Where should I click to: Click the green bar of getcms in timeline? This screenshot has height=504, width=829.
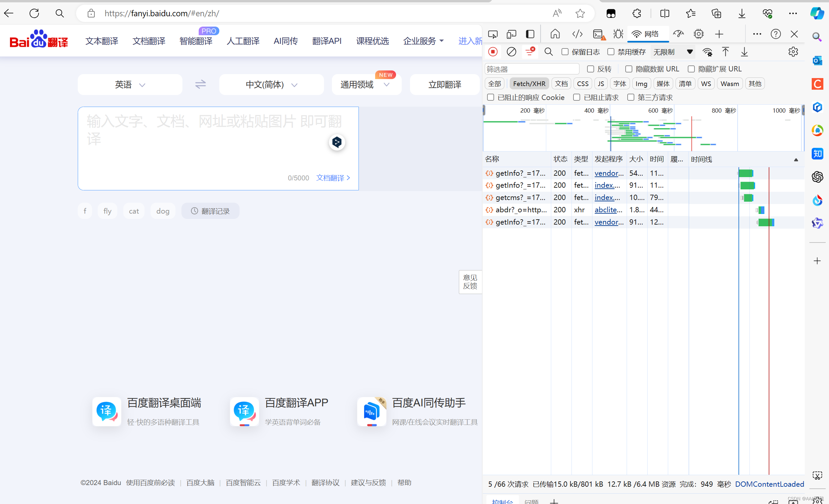coord(748,198)
